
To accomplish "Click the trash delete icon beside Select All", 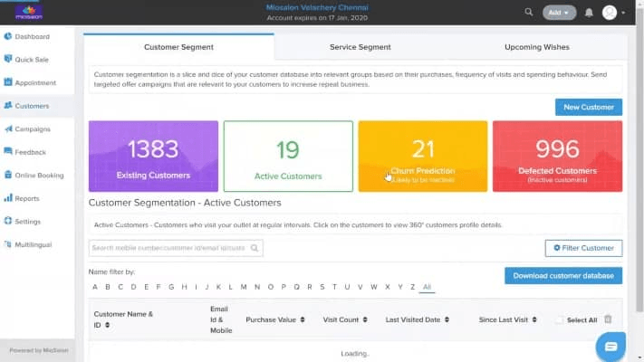I will coord(608,319).
